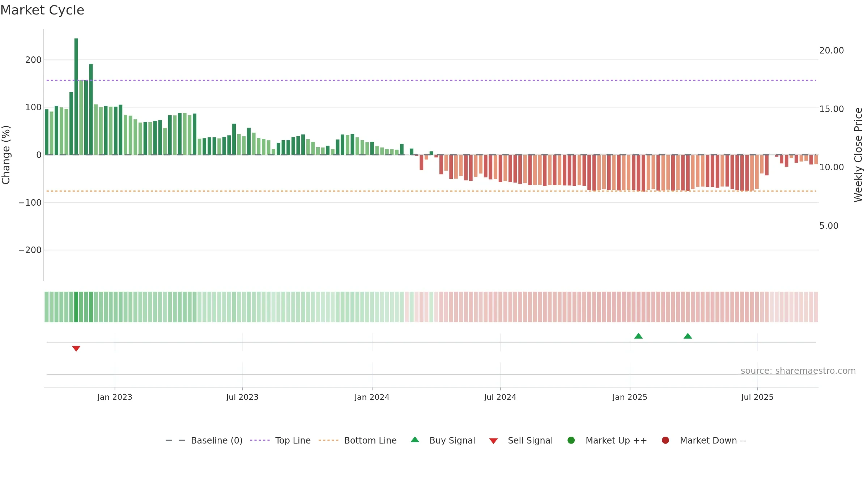Screen dimensions: 868x488
Task: Click the Market Cycle chart title
Action: click(x=42, y=10)
